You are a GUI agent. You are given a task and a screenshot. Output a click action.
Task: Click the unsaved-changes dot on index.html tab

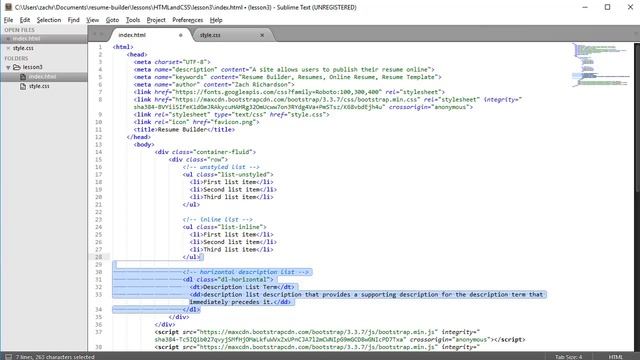point(180,35)
